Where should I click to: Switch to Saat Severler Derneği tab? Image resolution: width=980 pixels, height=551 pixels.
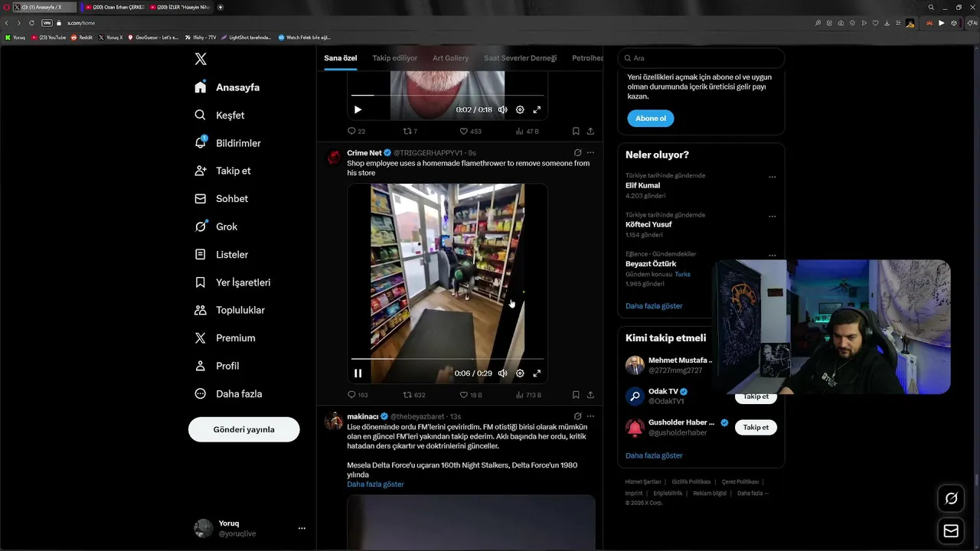coord(520,58)
